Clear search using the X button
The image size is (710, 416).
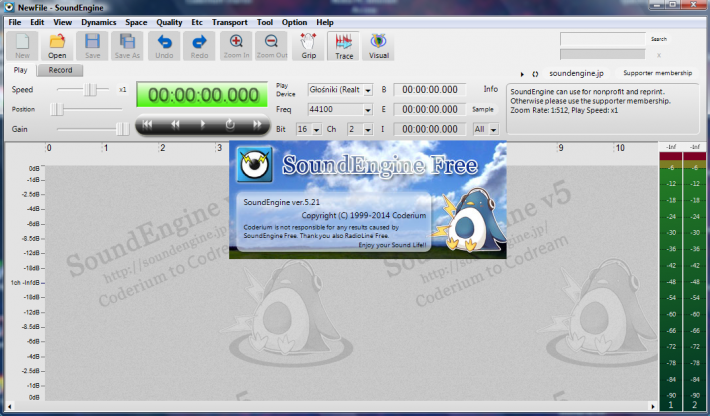[659, 55]
